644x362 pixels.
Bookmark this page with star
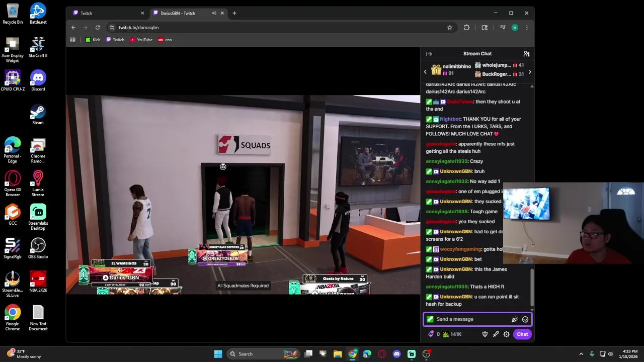(x=450, y=28)
